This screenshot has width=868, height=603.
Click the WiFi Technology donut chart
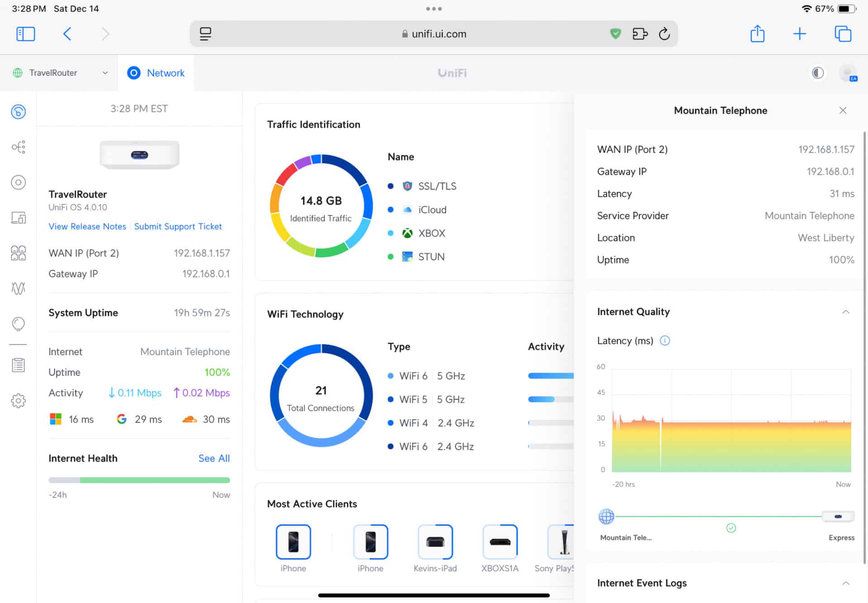(x=321, y=396)
